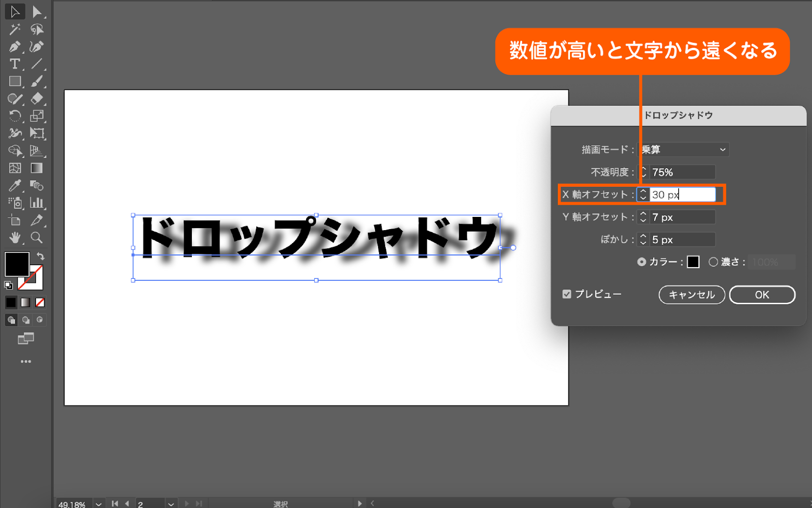Select the Zoom magnifier tool
The image size is (812, 508).
37,237
